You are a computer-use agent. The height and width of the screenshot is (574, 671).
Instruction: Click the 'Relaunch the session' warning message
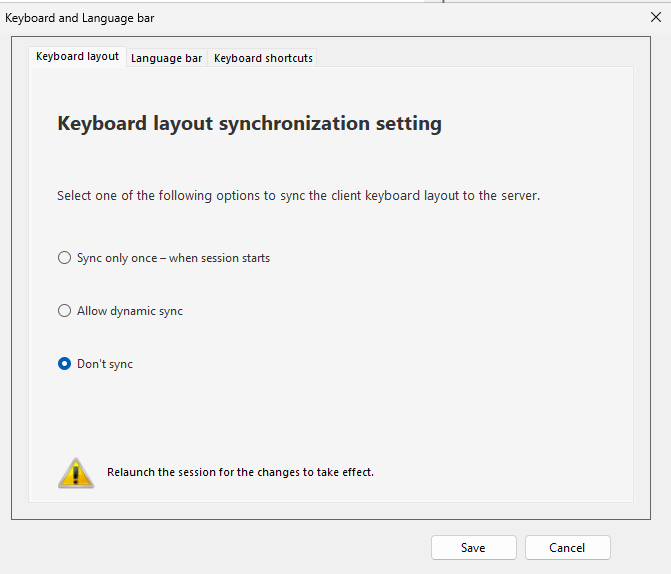[240, 472]
